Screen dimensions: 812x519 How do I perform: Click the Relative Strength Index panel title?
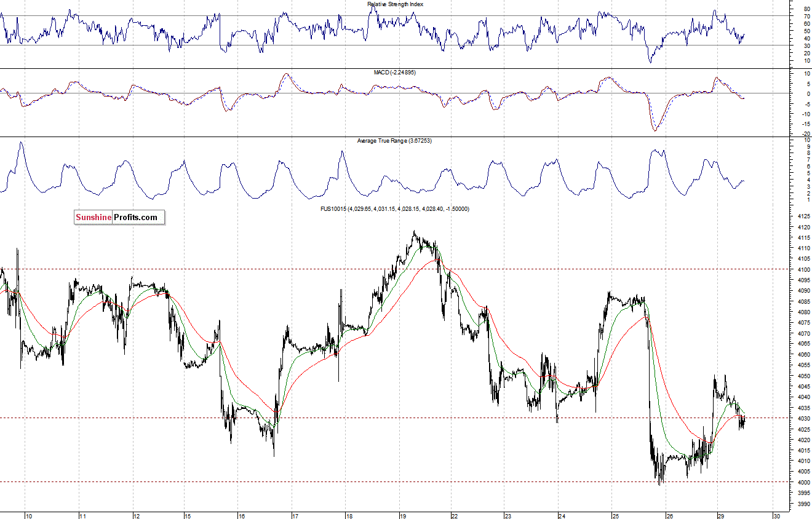395,4
